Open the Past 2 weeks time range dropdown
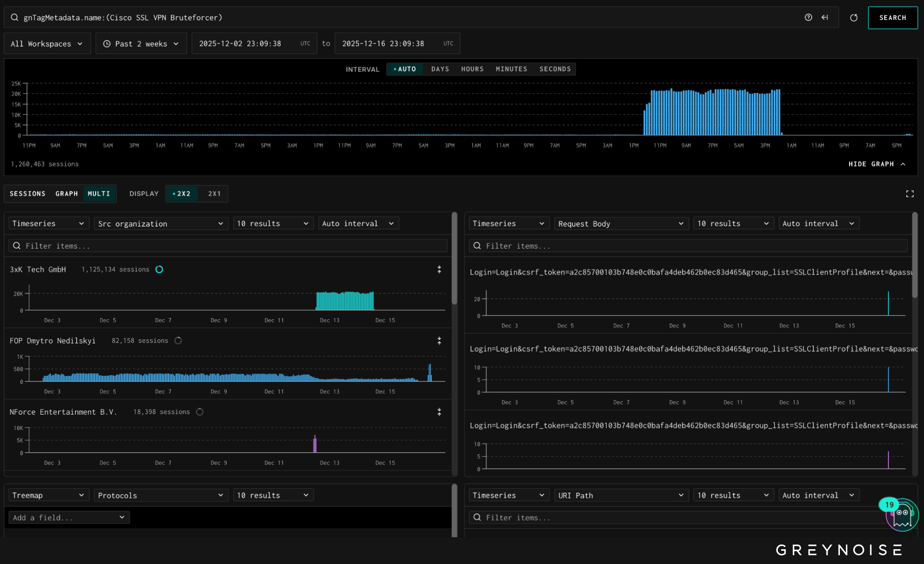Image resolution: width=924 pixels, height=564 pixels. pyautogui.click(x=141, y=44)
